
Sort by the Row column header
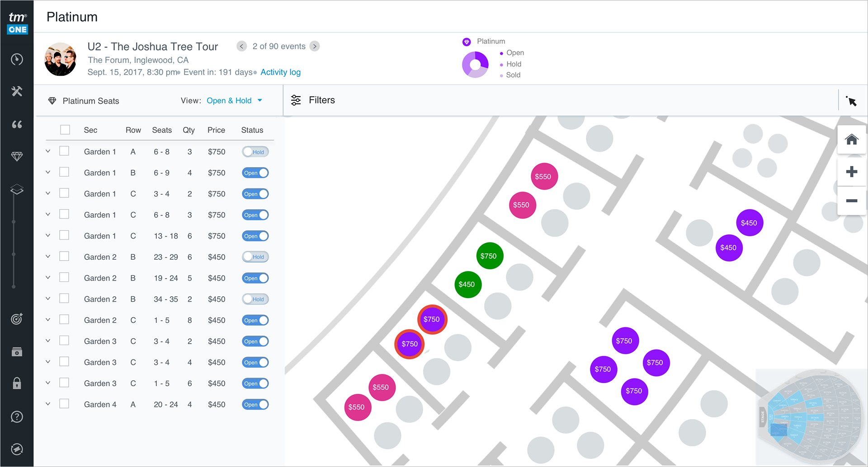coord(133,130)
